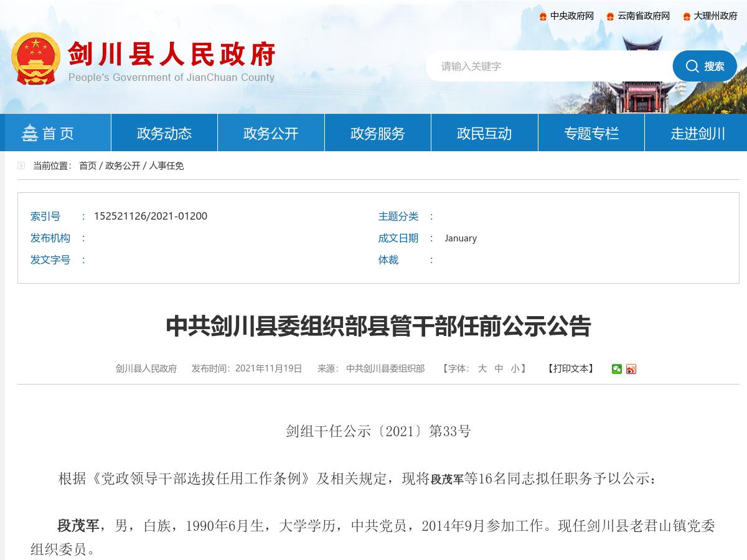Click the 打印文本 print link
The width and height of the screenshot is (747, 560).
(x=570, y=368)
